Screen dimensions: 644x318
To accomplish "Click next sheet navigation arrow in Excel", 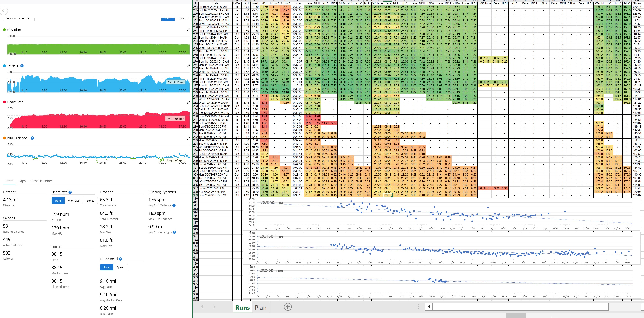I will (214, 307).
